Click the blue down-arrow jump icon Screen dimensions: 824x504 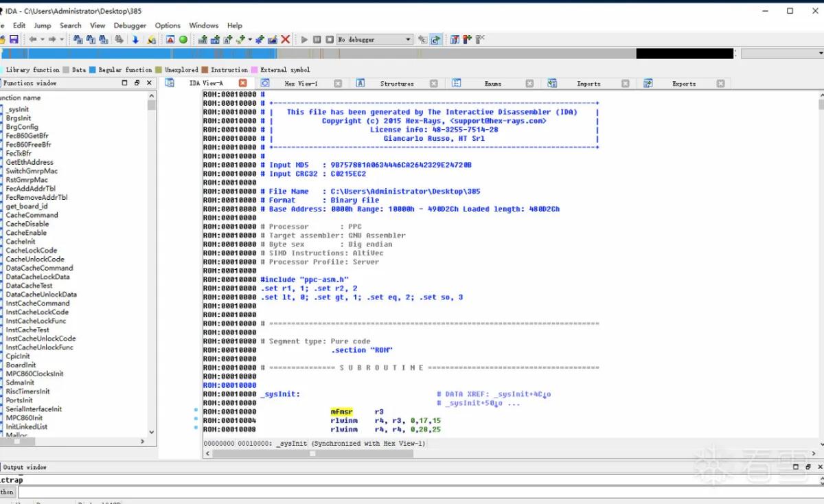coord(135,40)
